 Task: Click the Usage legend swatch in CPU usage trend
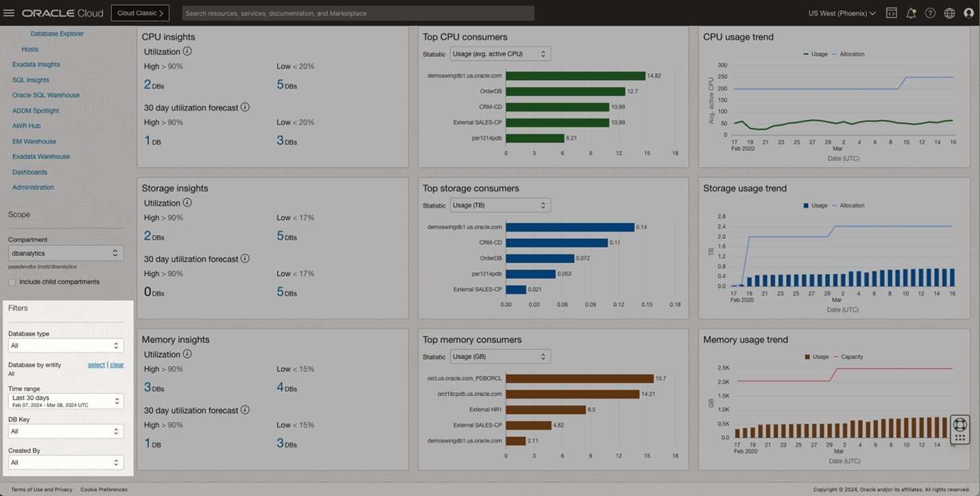(x=806, y=54)
